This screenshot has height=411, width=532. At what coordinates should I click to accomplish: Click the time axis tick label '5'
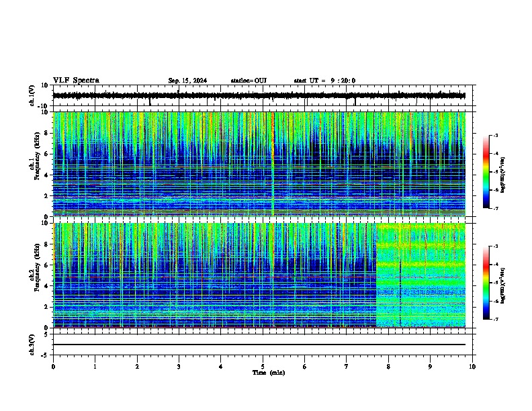pos(263,366)
